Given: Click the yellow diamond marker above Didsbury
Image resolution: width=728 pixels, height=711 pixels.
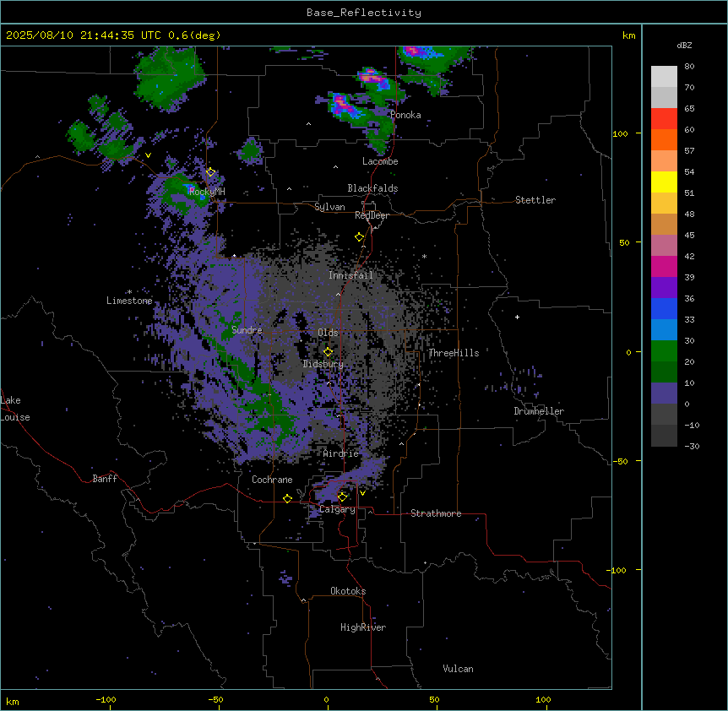Looking at the screenshot, I should (x=328, y=352).
